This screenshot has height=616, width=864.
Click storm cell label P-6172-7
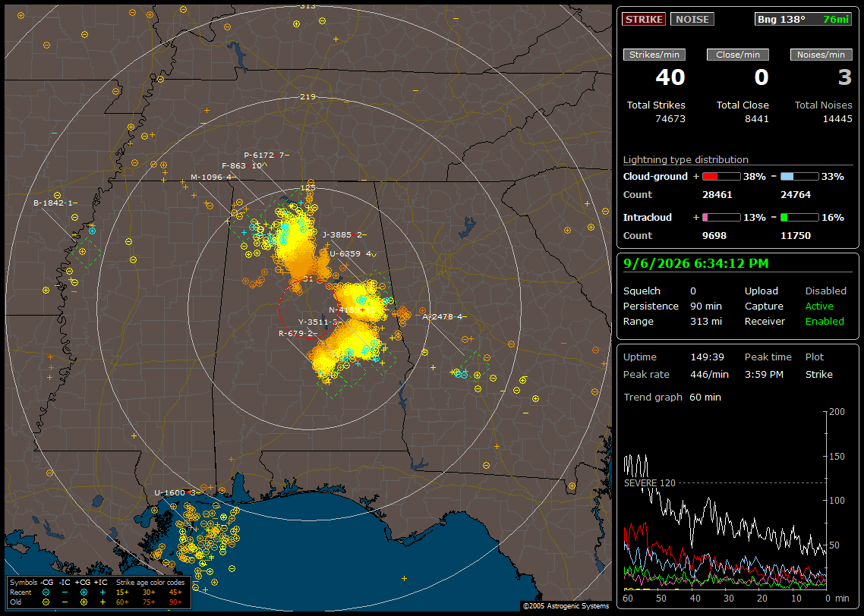pos(266,156)
